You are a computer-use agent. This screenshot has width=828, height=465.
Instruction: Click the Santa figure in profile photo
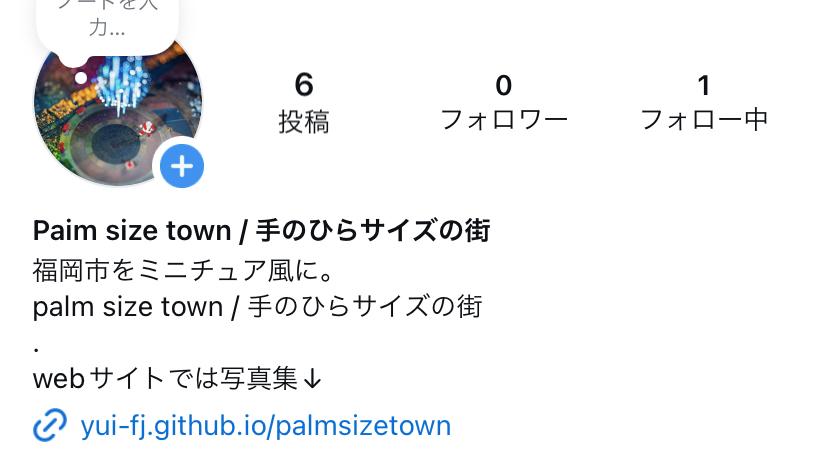[x=146, y=128]
